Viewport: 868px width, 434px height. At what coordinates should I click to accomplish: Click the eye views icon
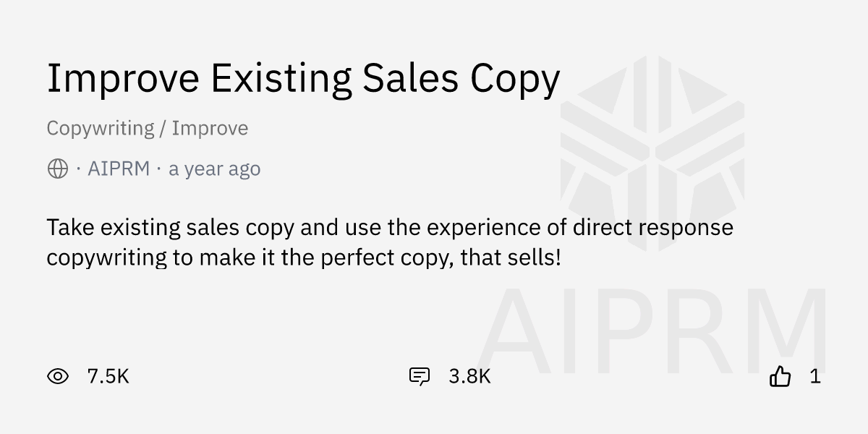pyautogui.click(x=58, y=376)
